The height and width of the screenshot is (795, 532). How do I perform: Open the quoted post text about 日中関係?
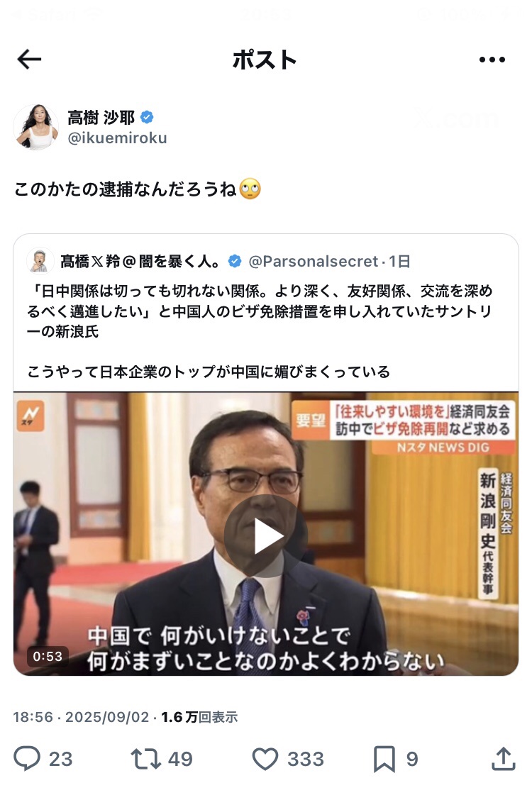(260, 311)
